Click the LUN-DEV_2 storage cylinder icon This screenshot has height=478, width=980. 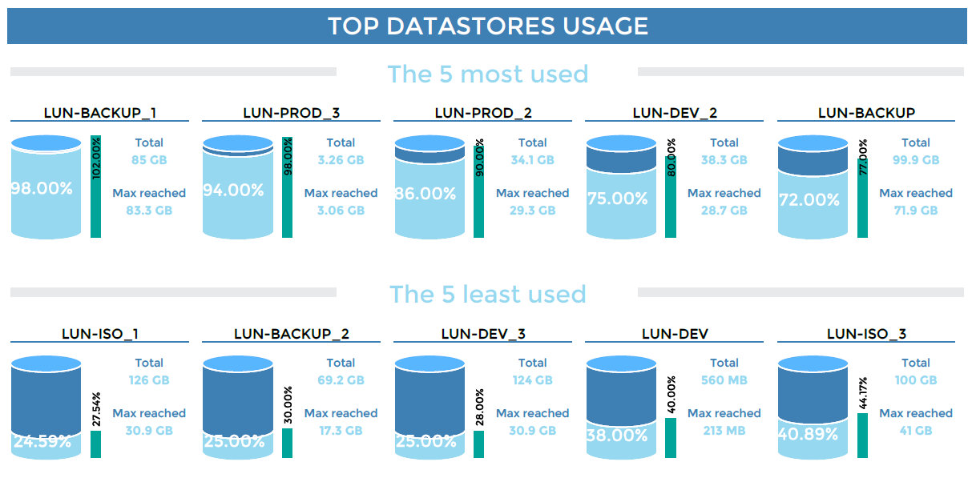[x=621, y=188]
